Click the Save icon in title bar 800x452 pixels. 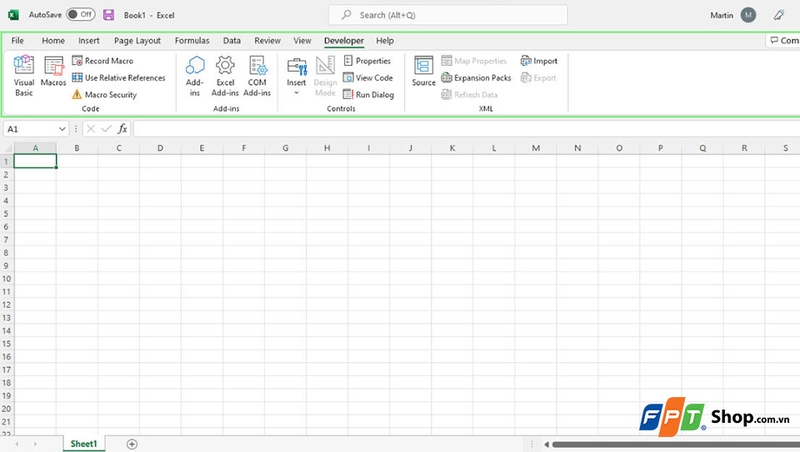pyautogui.click(x=109, y=15)
